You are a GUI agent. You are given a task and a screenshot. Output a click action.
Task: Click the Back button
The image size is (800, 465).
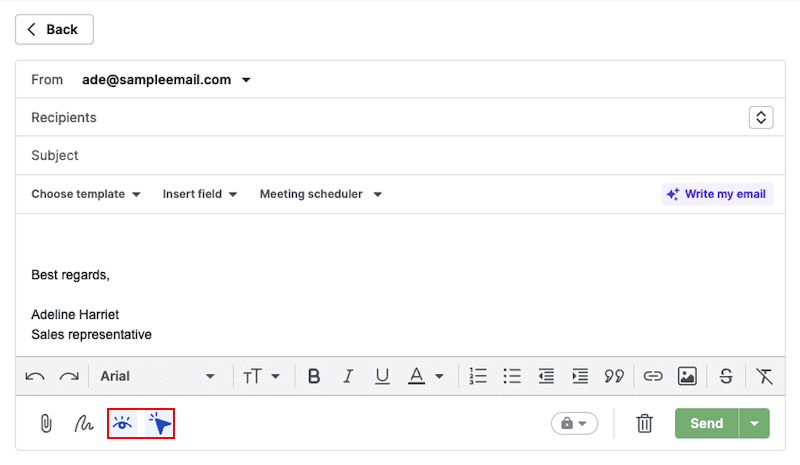[54, 30]
